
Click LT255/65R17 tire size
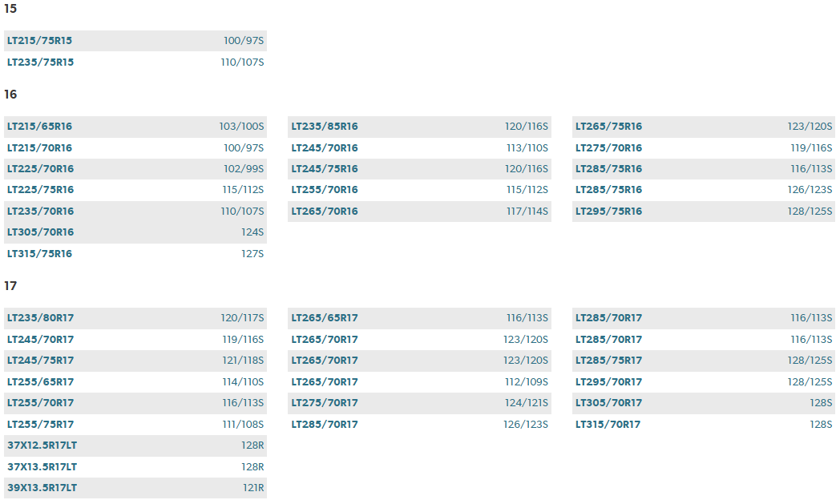coord(40,382)
